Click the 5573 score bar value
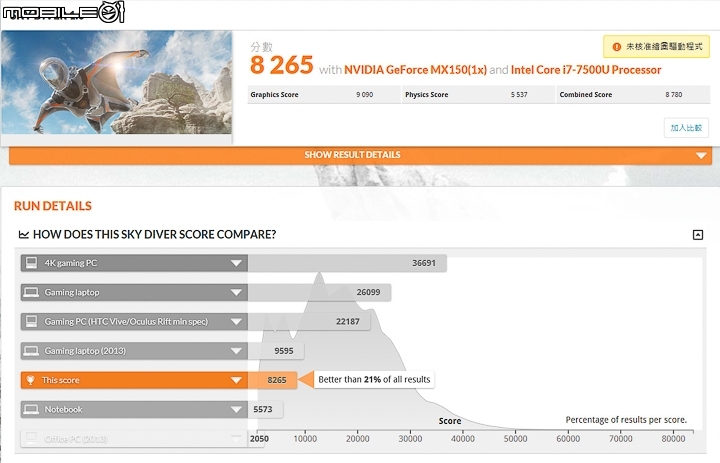This screenshot has height=463, width=720. [263, 409]
